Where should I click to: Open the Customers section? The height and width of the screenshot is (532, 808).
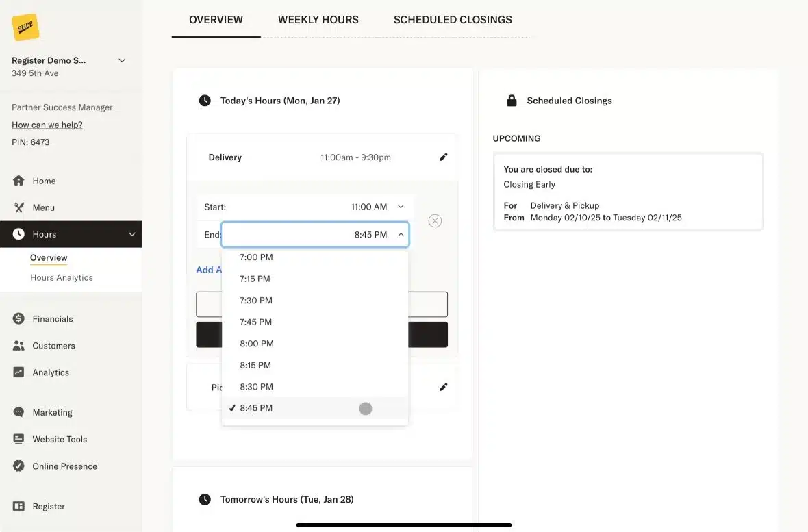[54, 345]
